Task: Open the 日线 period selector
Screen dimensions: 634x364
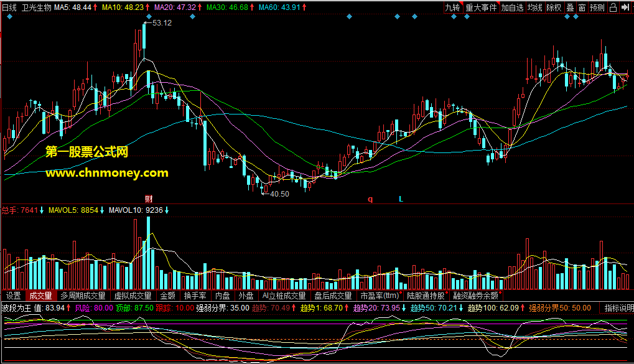Action: tap(9, 7)
